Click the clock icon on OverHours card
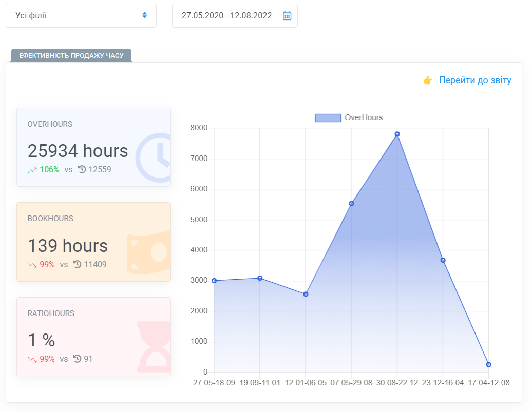 [x=156, y=158]
